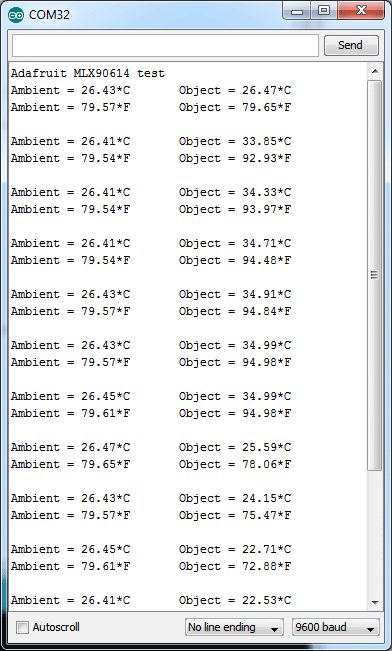Enable the Autoscroll checkbox

(x=22, y=627)
